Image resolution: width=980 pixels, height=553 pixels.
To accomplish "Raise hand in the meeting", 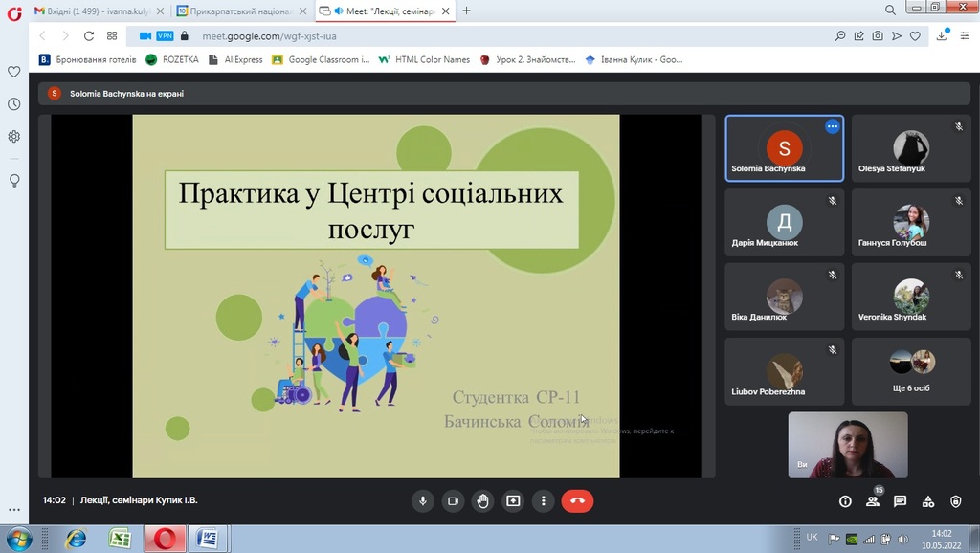I will (x=483, y=500).
